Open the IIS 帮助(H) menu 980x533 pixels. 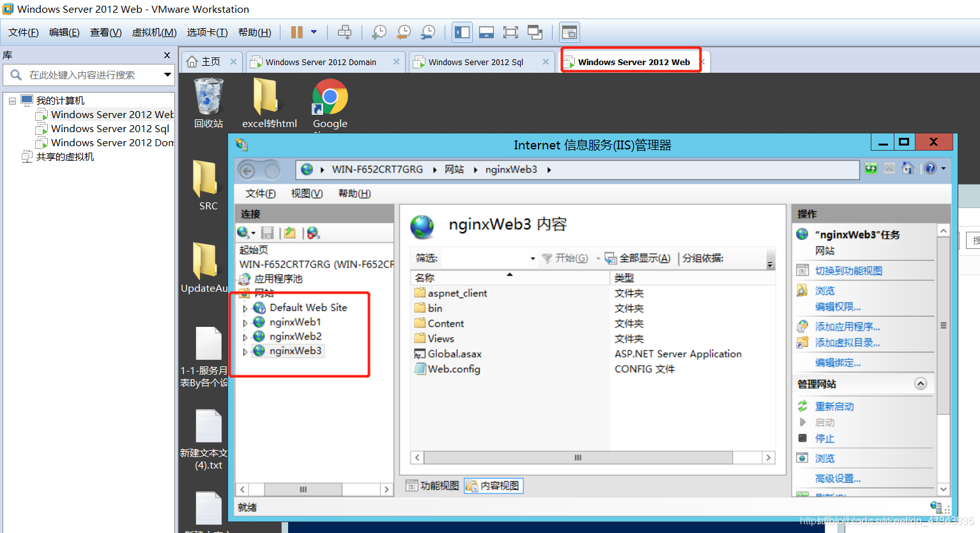(355, 193)
